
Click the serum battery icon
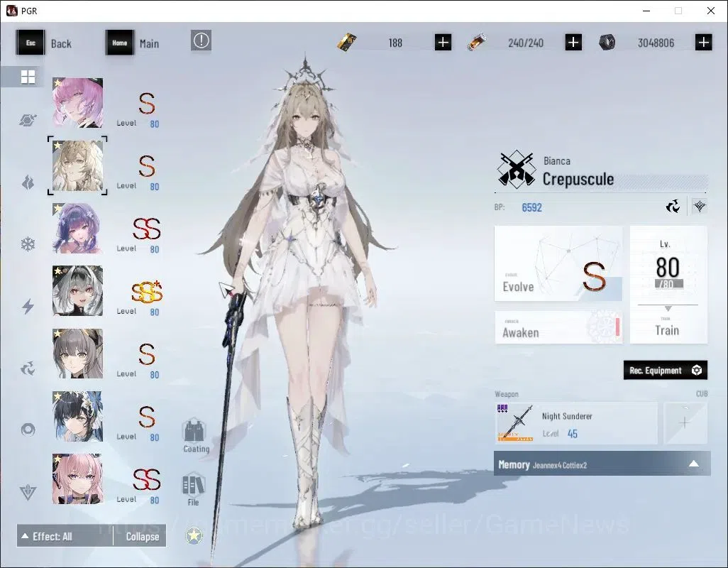pyautogui.click(x=477, y=42)
